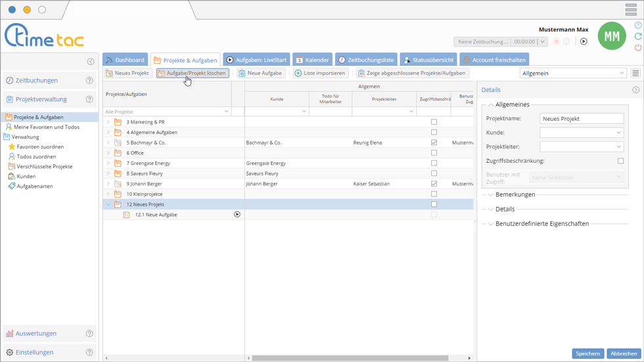Screen dimensions: 644x362
Task: Start time tracking with the header play button
Action: [583, 41]
